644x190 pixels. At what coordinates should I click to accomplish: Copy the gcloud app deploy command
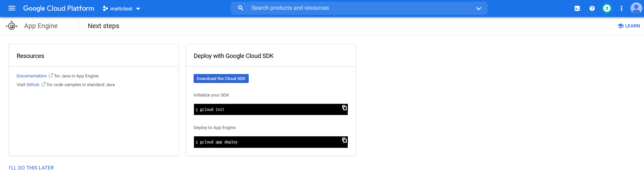click(x=344, y=140)
